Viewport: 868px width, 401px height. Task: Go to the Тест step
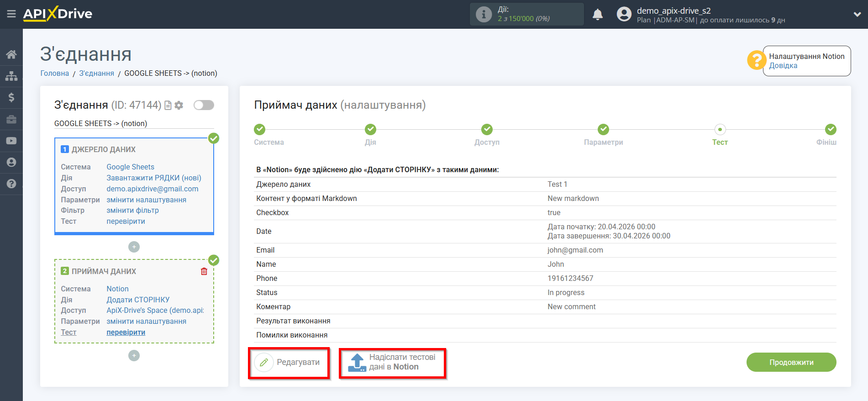pos(720,130)
